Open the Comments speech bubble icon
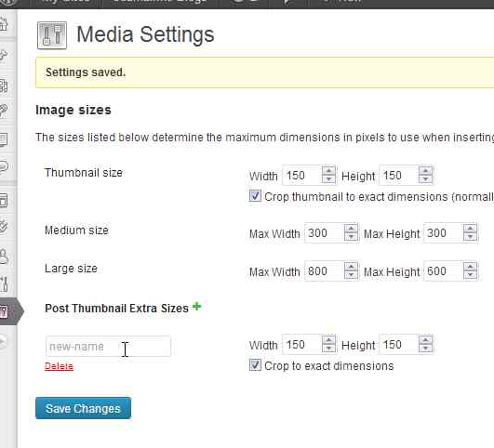494x448 pixels. (x=4, y=167)
